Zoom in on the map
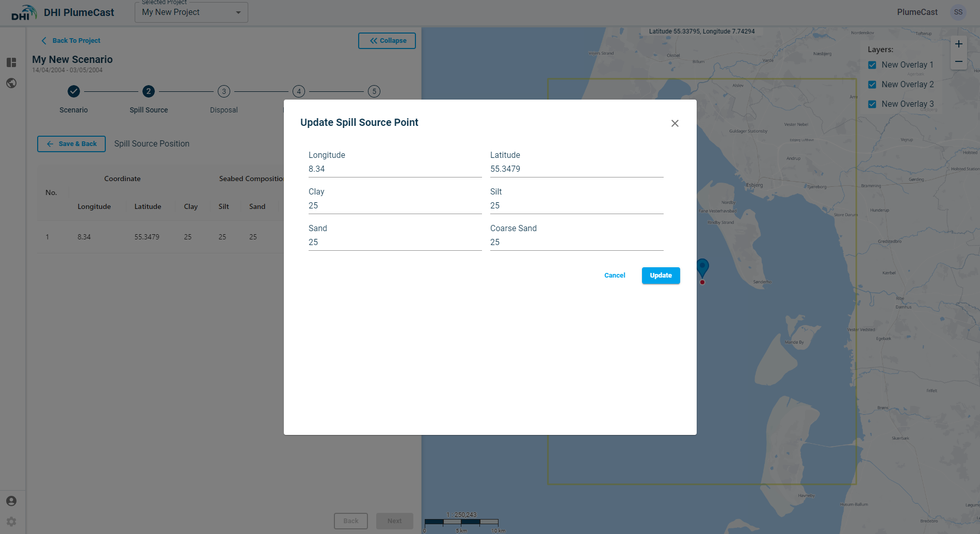This screenshot has height=534, width=980. (958, 44)
